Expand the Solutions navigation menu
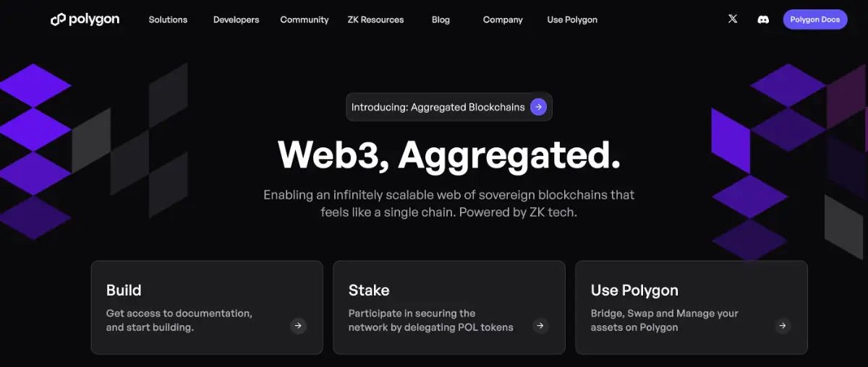 pos(168,20)
